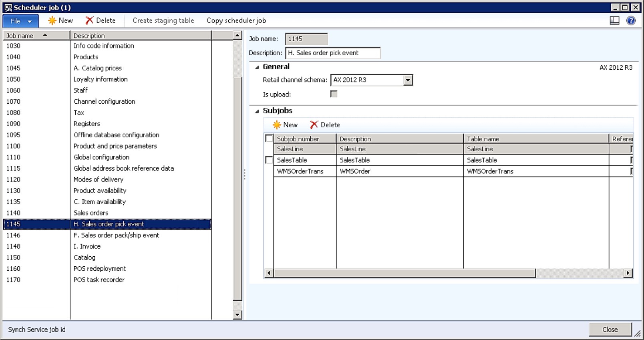Image resolution: width=644 pixels, height=340 pixels.
Task: Select the Channel configuration job
Action: coord(107,102)
